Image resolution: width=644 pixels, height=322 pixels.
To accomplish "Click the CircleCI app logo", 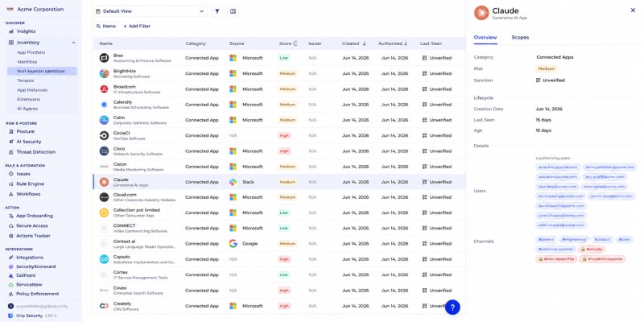I will click(x=104, y=135).
